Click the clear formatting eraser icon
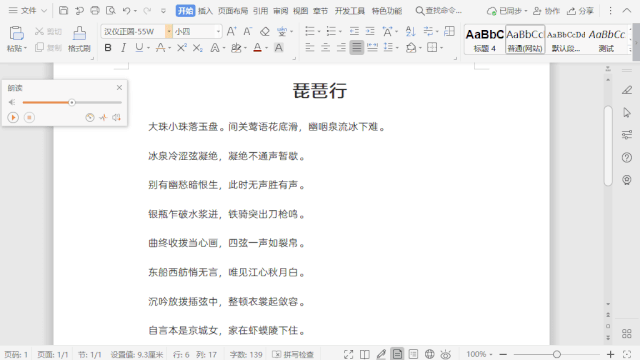This screenshot has height=360, width=640. 265,31
